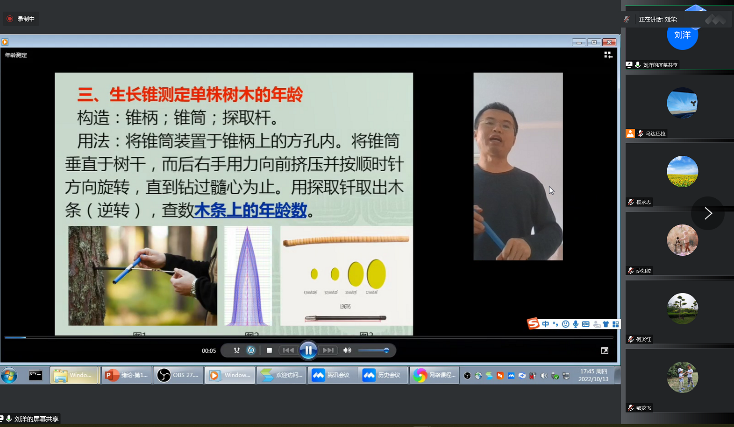Viewport: 734px width, 427px height.
Task: Click the Windows Start button
Action: (10, 375)
